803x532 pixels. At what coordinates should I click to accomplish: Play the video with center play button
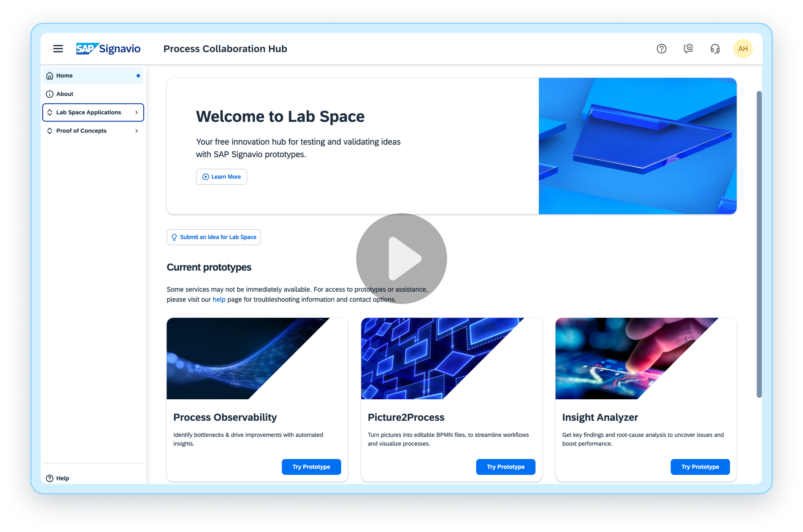click(x=401, y=259)
